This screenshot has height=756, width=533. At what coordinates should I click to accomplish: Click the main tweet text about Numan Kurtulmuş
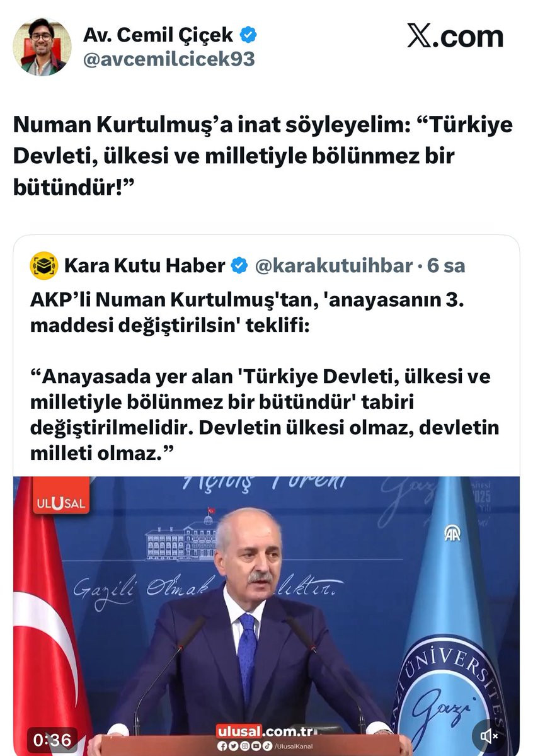tap(263, 156)
